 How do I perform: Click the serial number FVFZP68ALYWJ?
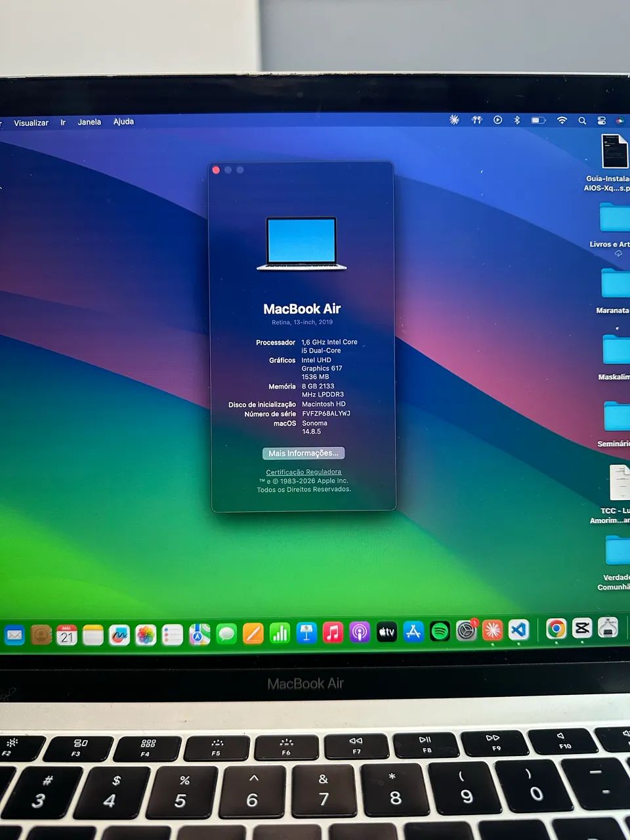(x=326, y=413)
